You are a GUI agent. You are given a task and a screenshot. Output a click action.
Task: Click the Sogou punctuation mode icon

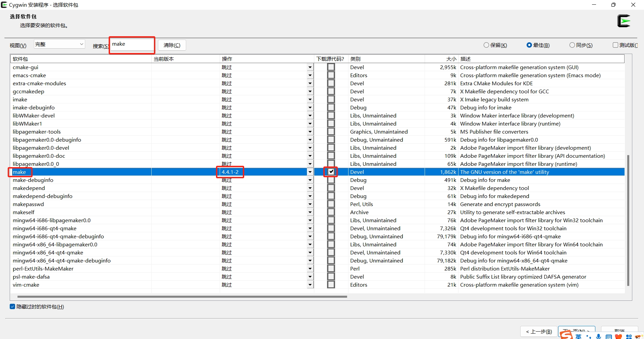click(x=589, y=337)
